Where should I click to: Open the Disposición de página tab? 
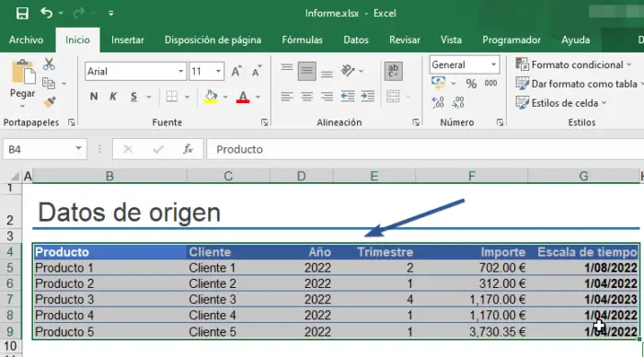click(x=213, y=40)
